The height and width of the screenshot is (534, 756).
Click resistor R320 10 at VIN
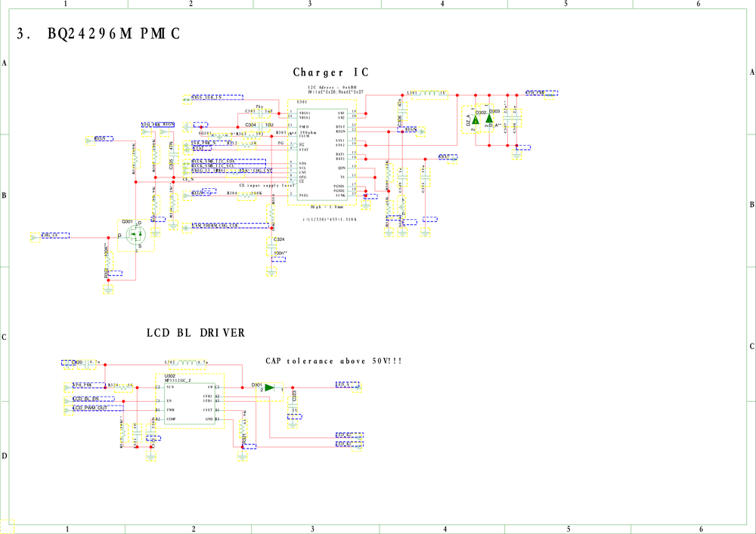click(x=125, y=387)
